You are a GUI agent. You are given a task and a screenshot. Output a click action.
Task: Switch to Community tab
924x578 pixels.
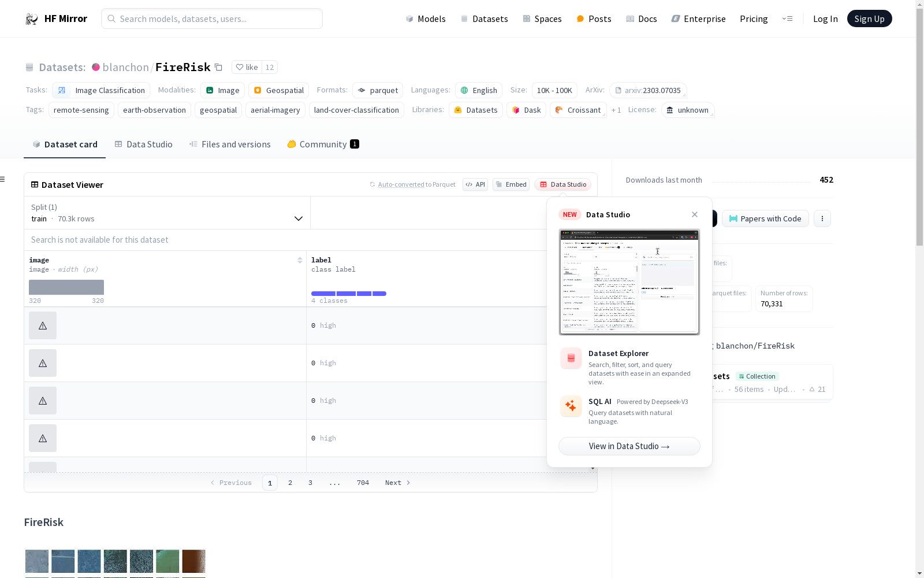[x=323, y=144]
